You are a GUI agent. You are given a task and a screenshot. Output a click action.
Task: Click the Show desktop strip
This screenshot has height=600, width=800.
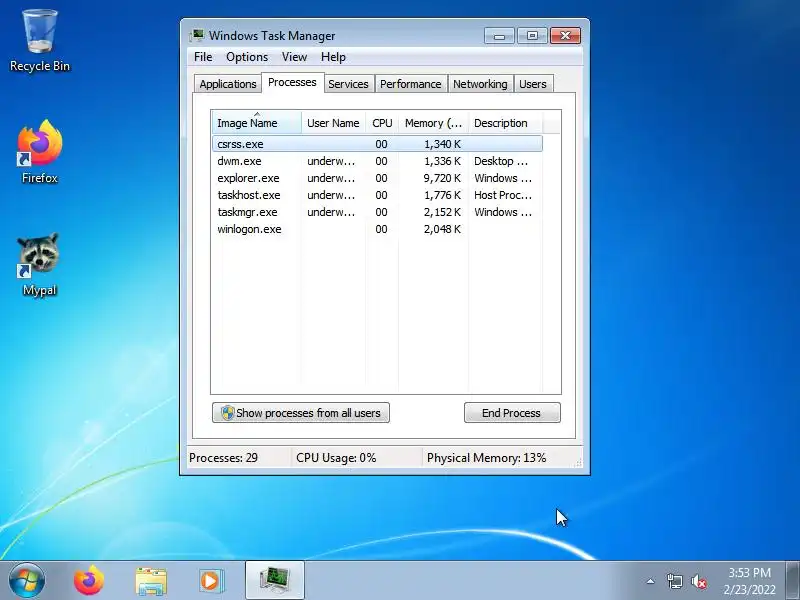pyautogui.click(x=793, y=581)
